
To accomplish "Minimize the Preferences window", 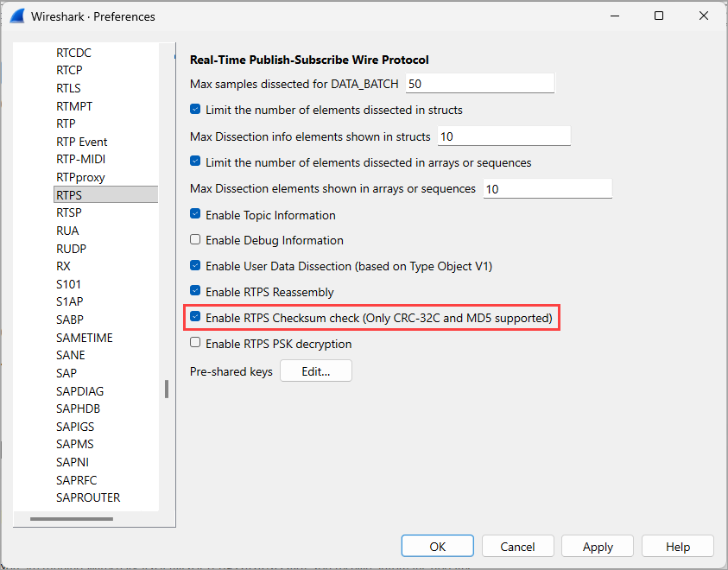I will coord(615,16).
